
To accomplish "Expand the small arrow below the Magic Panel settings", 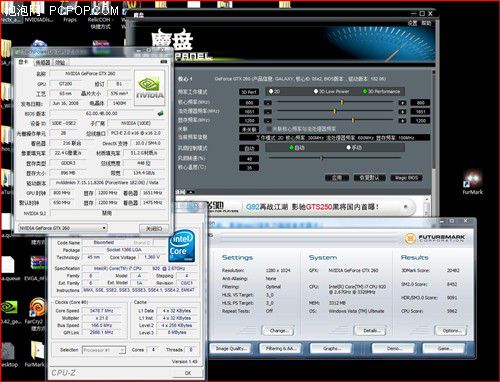I will tap(191, 192).
